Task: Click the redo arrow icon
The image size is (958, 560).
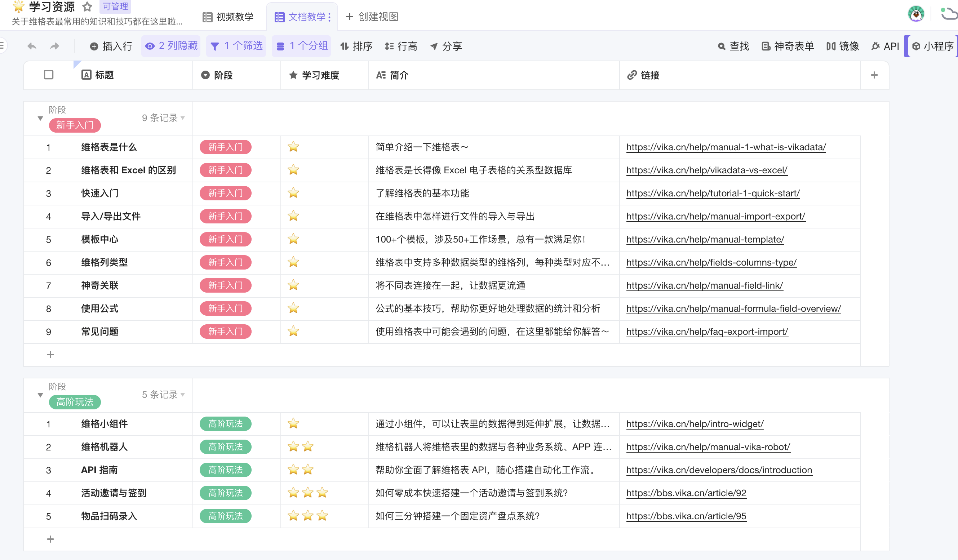Action: tap(55, 46)
